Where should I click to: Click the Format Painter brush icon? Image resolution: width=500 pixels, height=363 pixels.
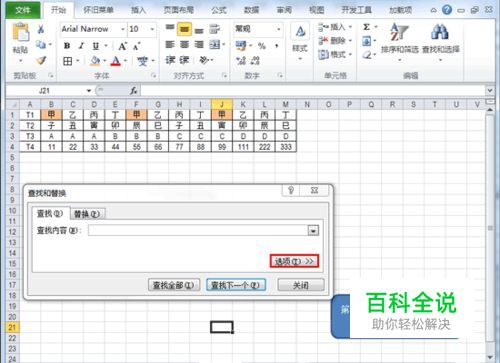(41, 61)
